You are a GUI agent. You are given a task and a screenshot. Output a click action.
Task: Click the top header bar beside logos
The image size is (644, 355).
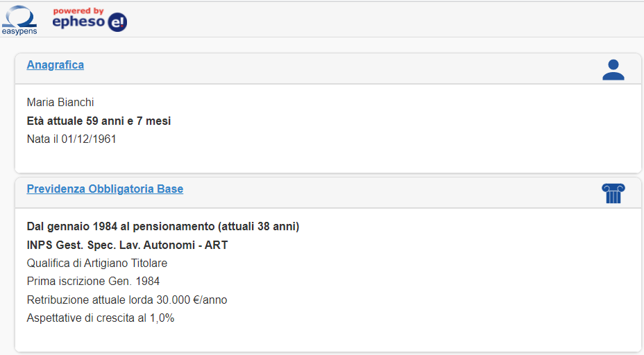pos(382,19)
